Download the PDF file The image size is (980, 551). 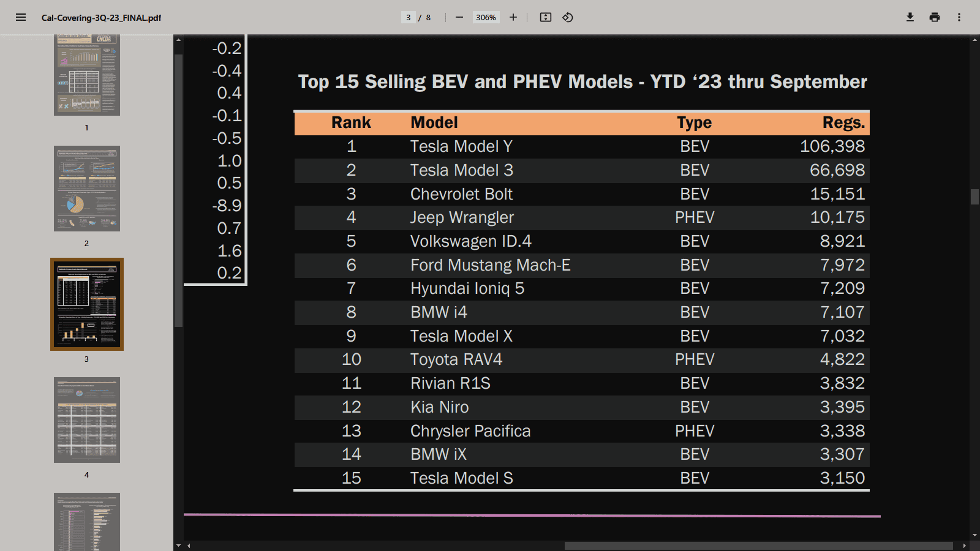pos(910,17)
